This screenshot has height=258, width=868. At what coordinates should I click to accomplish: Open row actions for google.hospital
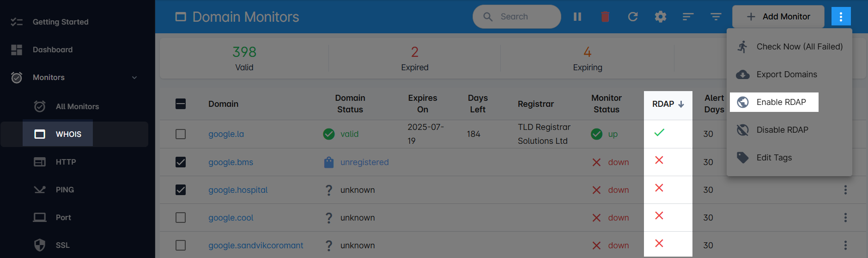coord(845,190)
